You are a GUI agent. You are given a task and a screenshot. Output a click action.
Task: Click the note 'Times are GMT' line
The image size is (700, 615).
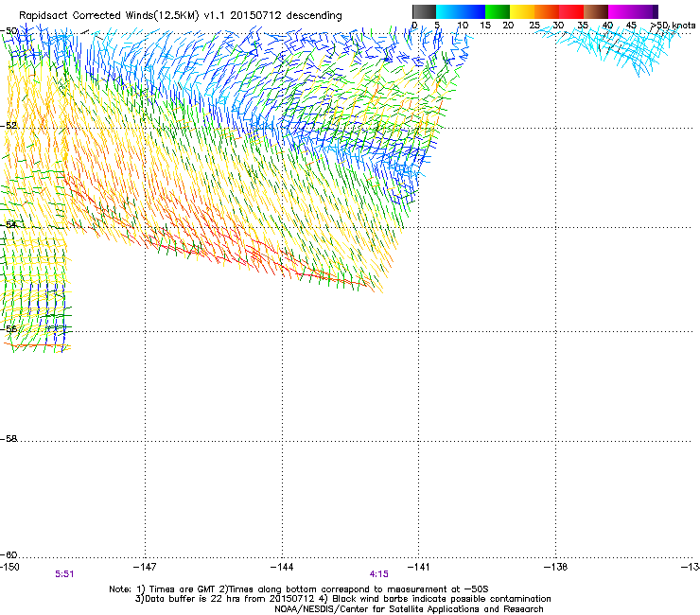point(299,589)
